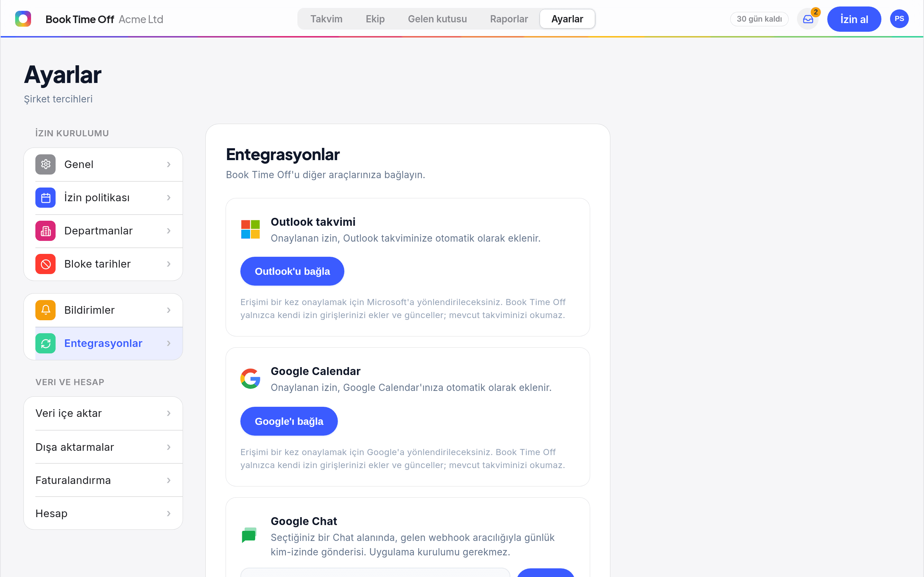
Task: Open İzin politikası calendar icon
Action: point(45,198)
